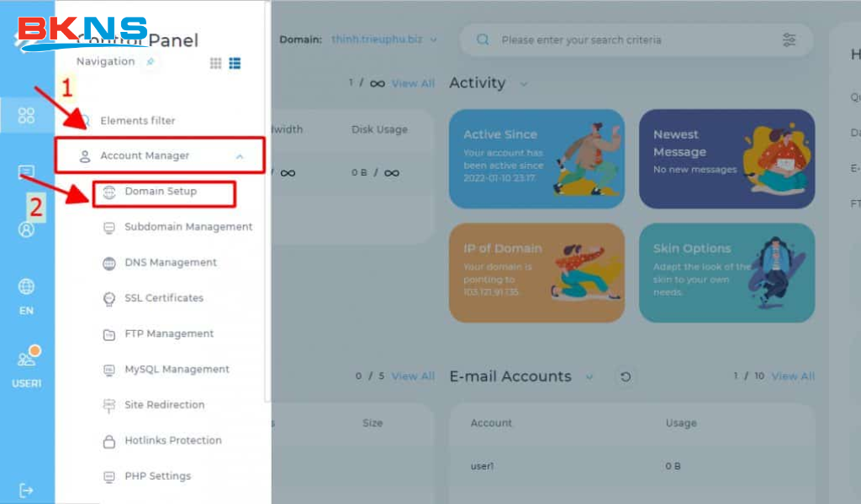Screen dimensions: 861x504
Task: Click the Hotlinks Protection lock icon
Action: (109, 441)
